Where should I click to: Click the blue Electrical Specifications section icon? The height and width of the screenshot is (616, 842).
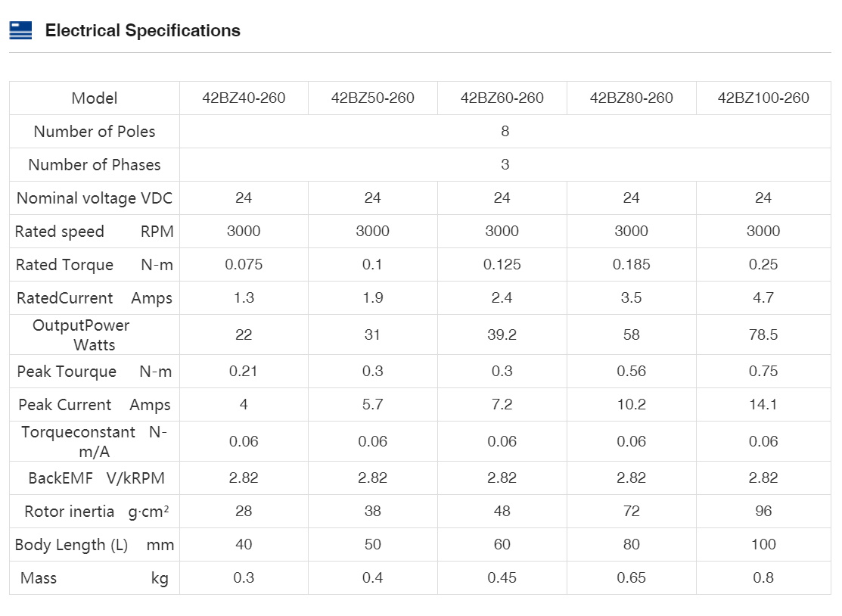pyautogui.click(x=20, y=30)
